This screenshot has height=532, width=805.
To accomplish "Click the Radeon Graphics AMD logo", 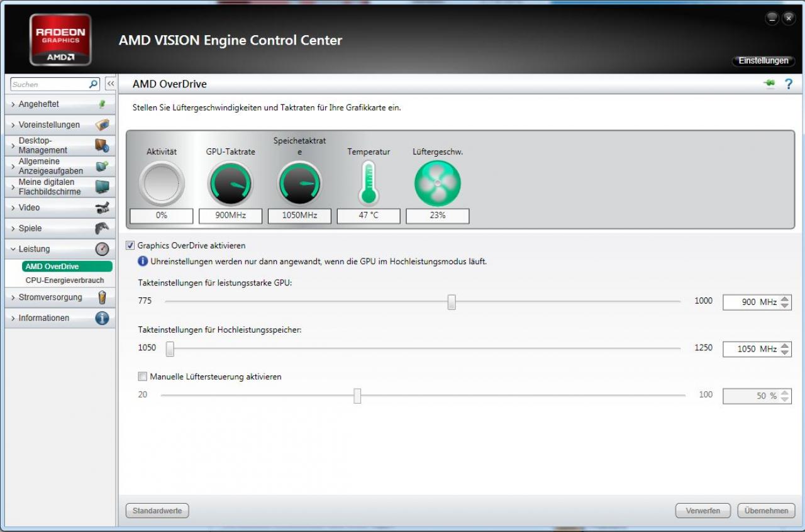I will [60, 40].
